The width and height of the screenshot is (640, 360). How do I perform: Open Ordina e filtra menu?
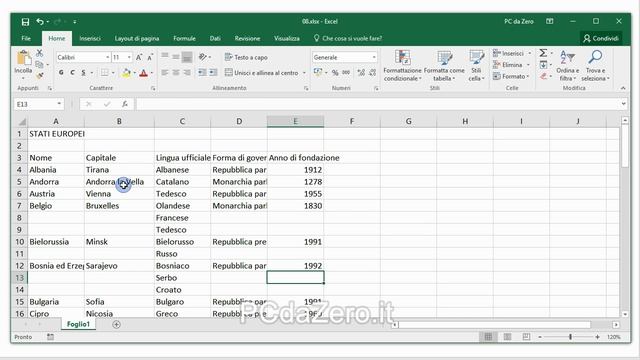[x=567, y=65]
